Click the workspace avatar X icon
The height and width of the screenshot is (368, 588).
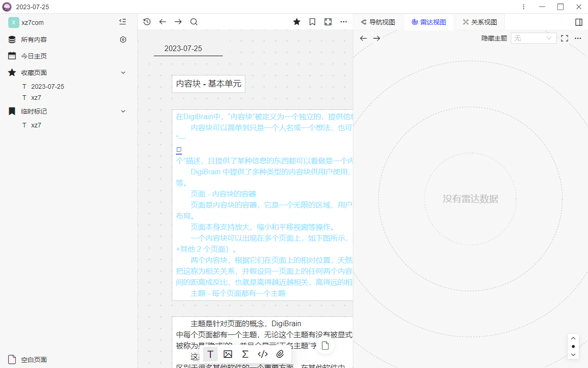[14, 23]
